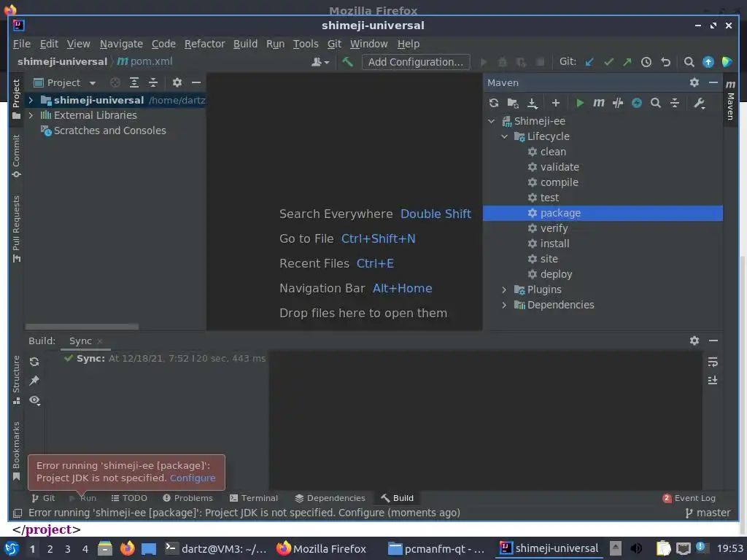747x560 pixels.
Task: Open Event Log button
Action: [689, 498]
